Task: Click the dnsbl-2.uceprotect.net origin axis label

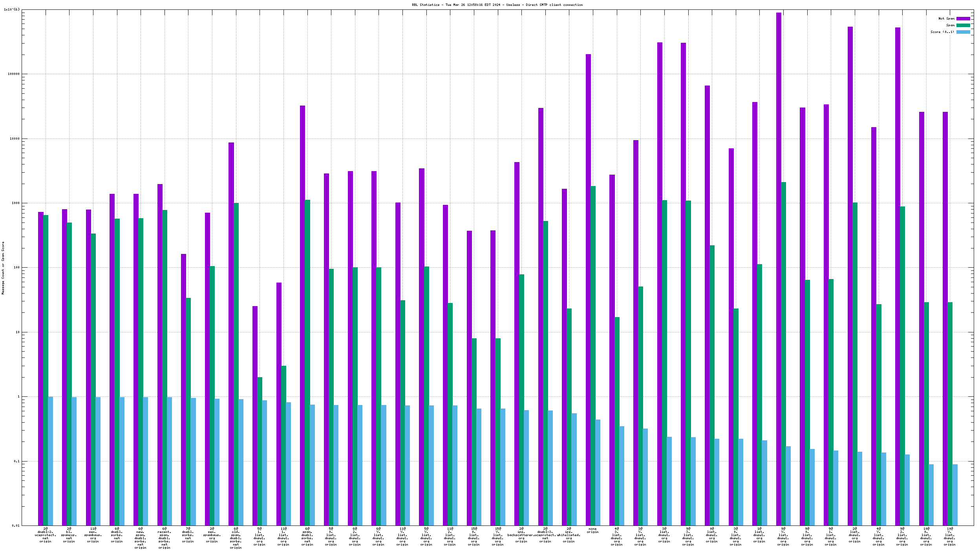Action: point(46,535)
